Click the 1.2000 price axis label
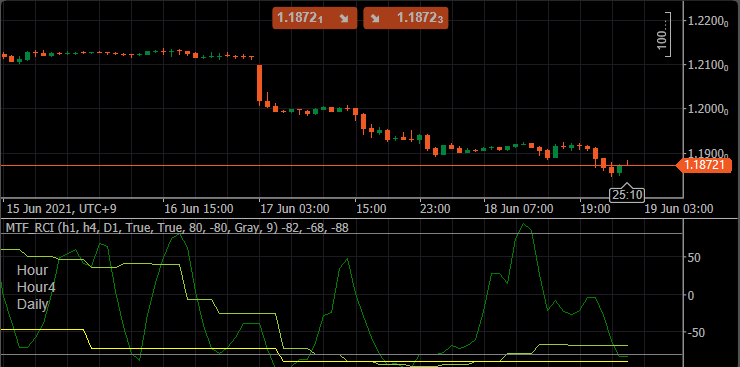The image size is (740, 367). tap(706, 109)
